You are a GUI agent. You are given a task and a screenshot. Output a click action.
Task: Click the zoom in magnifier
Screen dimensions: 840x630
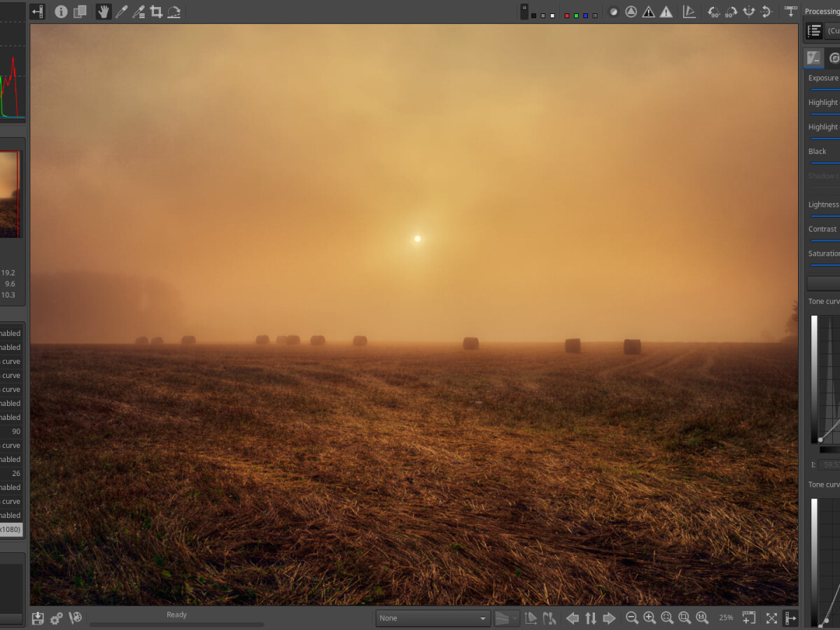tap(650, 618)
